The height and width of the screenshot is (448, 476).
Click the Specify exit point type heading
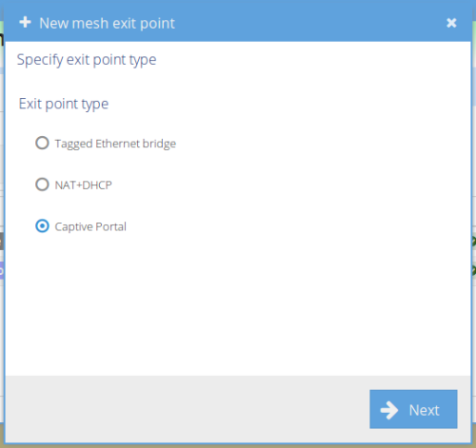click(87, 60)
